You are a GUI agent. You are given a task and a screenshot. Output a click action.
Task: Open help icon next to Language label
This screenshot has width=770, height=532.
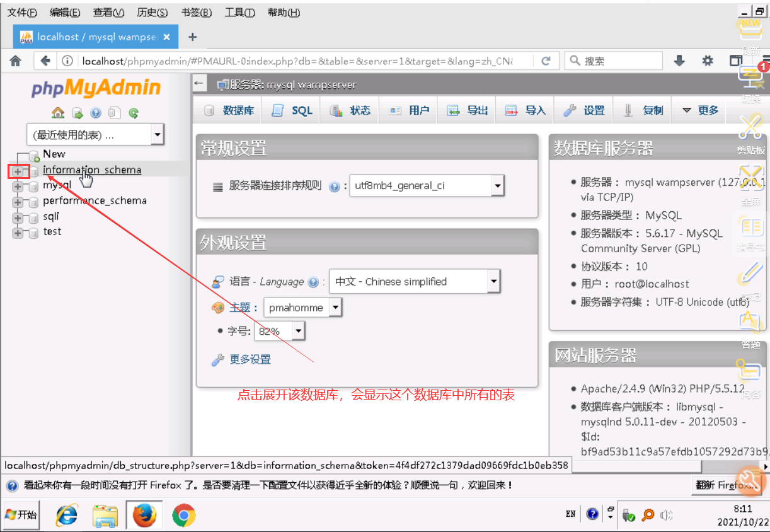point(313,282)
